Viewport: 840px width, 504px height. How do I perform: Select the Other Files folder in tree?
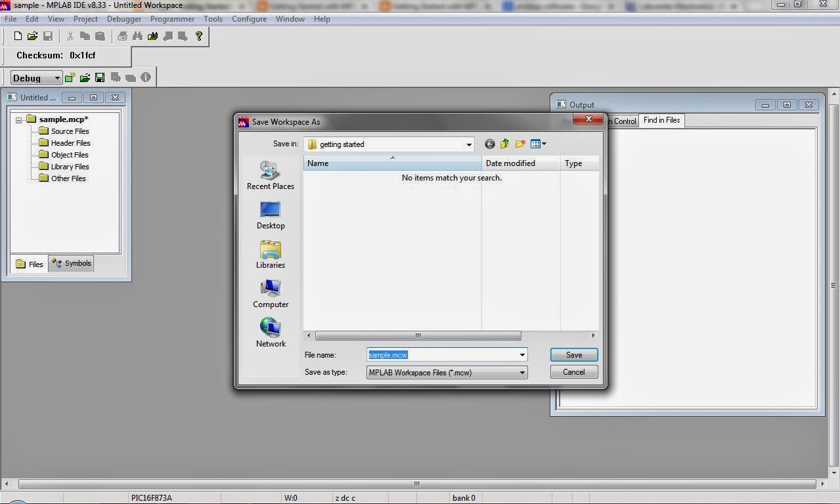(62, 178)
